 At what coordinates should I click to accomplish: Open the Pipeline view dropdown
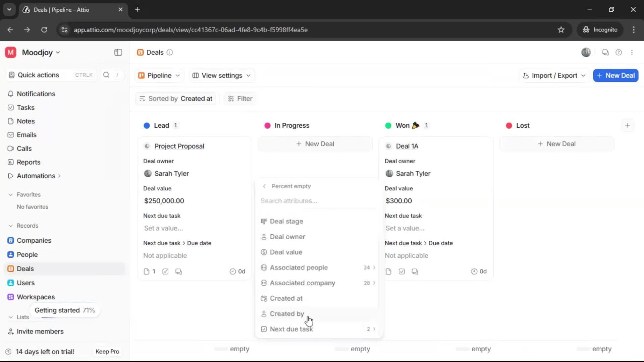159,75
